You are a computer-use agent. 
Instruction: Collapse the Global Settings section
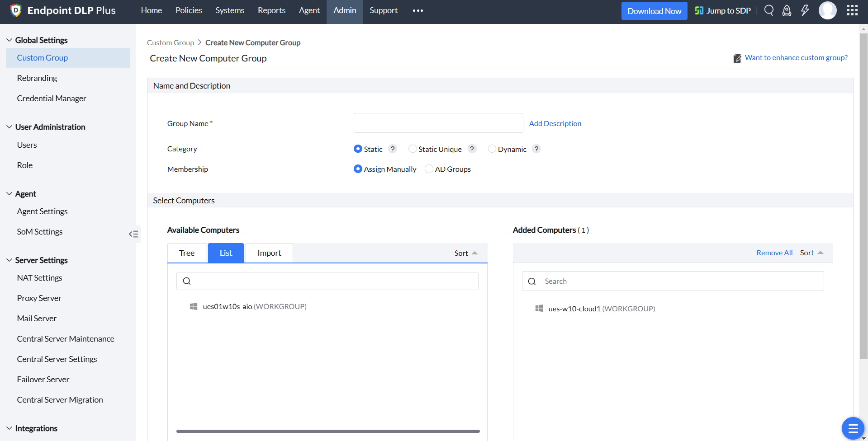point(9,40)
